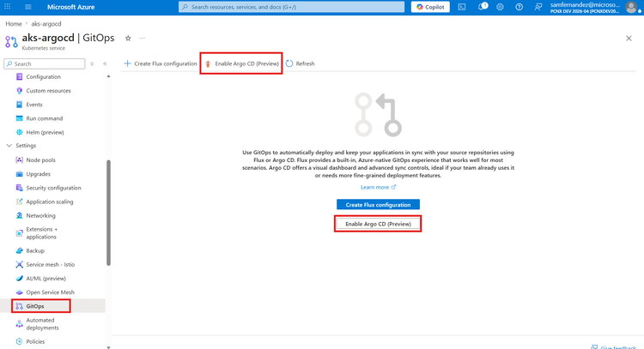Screen dimensions: 644x349
Task: Follow the Learn more link
Action: tap(379, 188)
